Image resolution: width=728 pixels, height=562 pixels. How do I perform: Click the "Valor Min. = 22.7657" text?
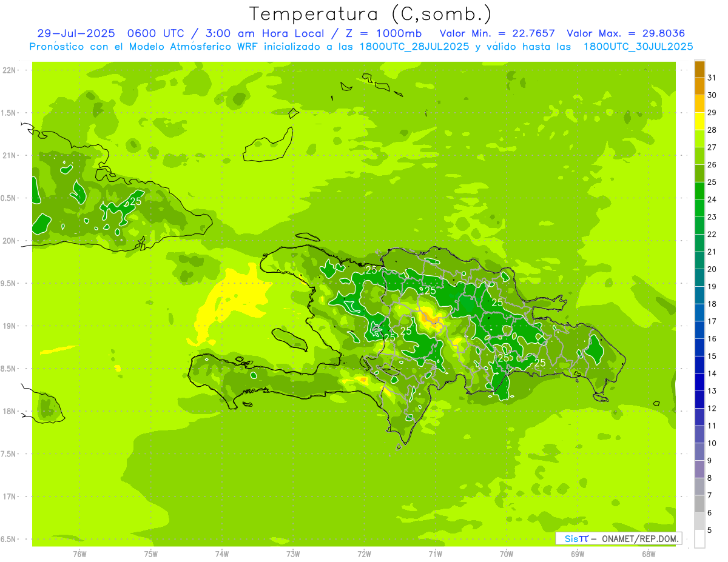click(497, 33)
